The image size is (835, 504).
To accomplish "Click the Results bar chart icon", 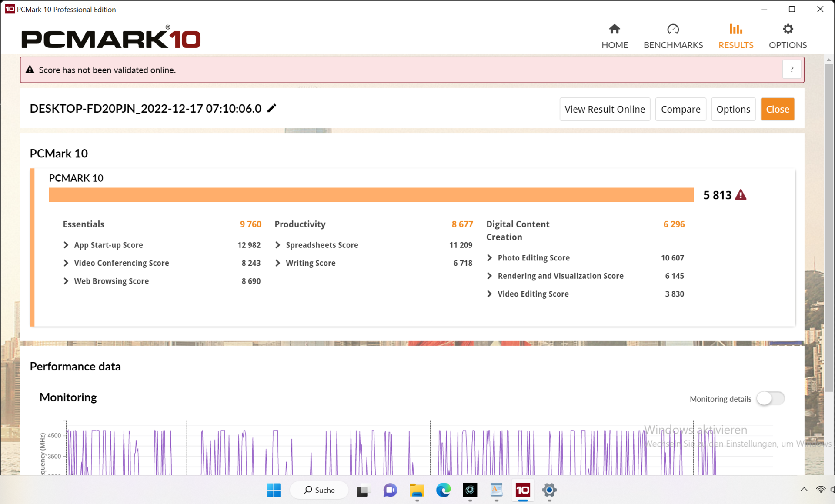I will [x=735, y=29].
